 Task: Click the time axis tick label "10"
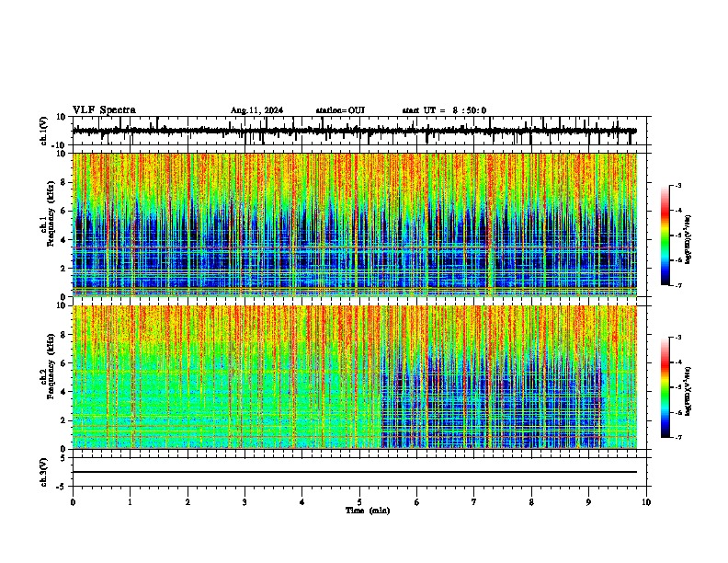(x=646, y=502)
